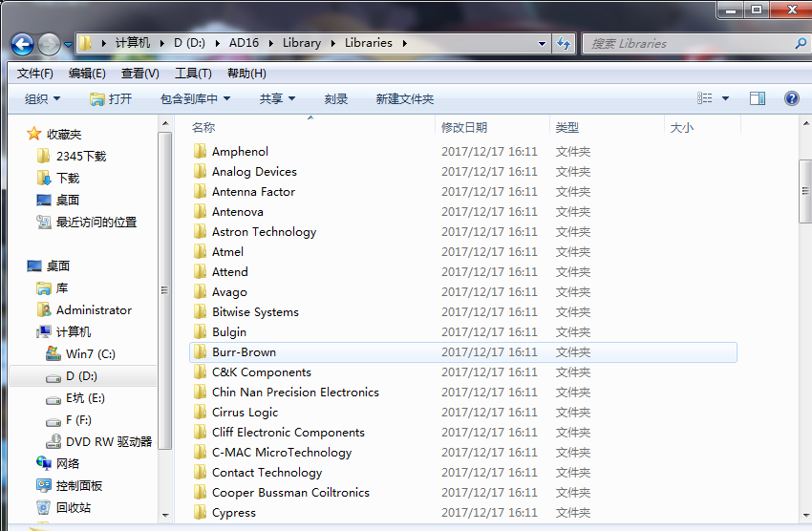Image resolution: width=812 pixels, height=531 pixels.
Task: Click the 回收站 recycle bin icon
Action: [x=44, y=508]
